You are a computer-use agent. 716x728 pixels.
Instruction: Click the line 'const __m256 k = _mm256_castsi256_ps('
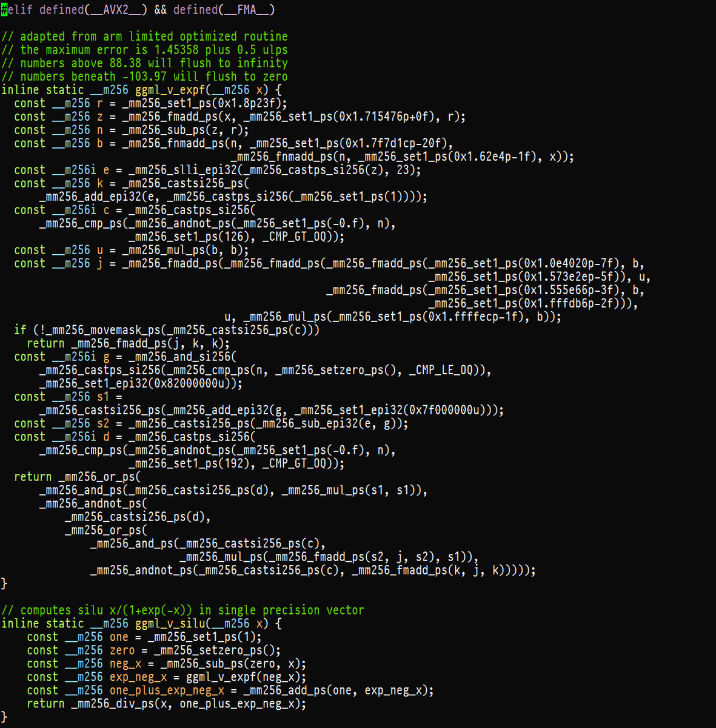pyautogui.click(x=132, y=183)
